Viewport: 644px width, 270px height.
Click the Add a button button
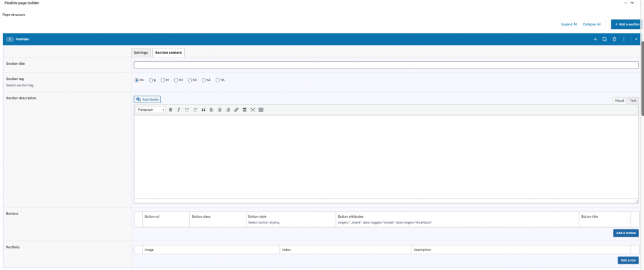tap(626, 233)
